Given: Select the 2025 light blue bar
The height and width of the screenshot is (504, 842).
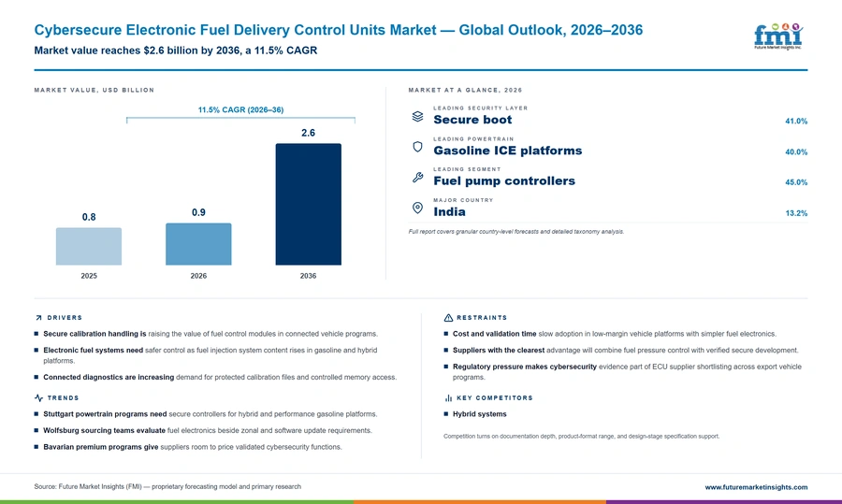Looking at the screenshot, I should point(89,246).
